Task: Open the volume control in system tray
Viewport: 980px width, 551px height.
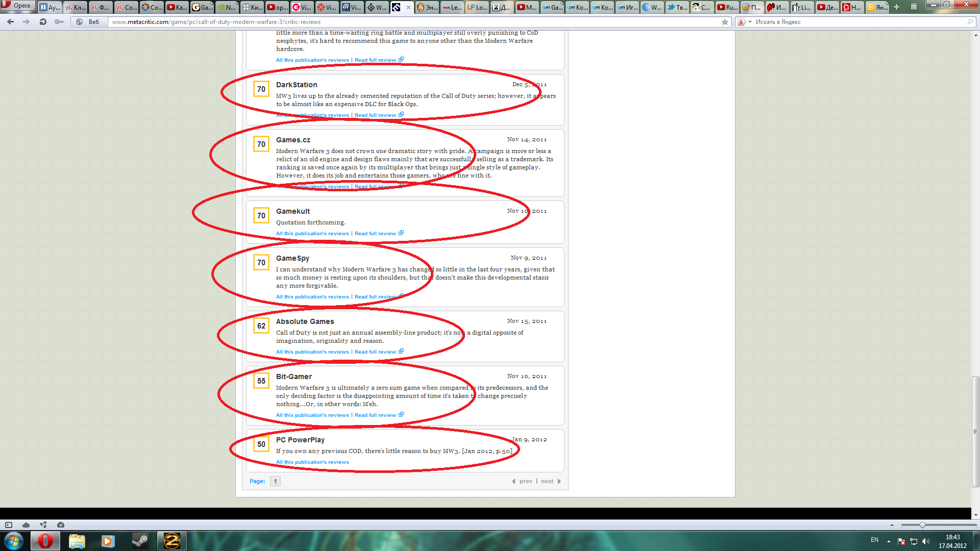Action: 926,541
